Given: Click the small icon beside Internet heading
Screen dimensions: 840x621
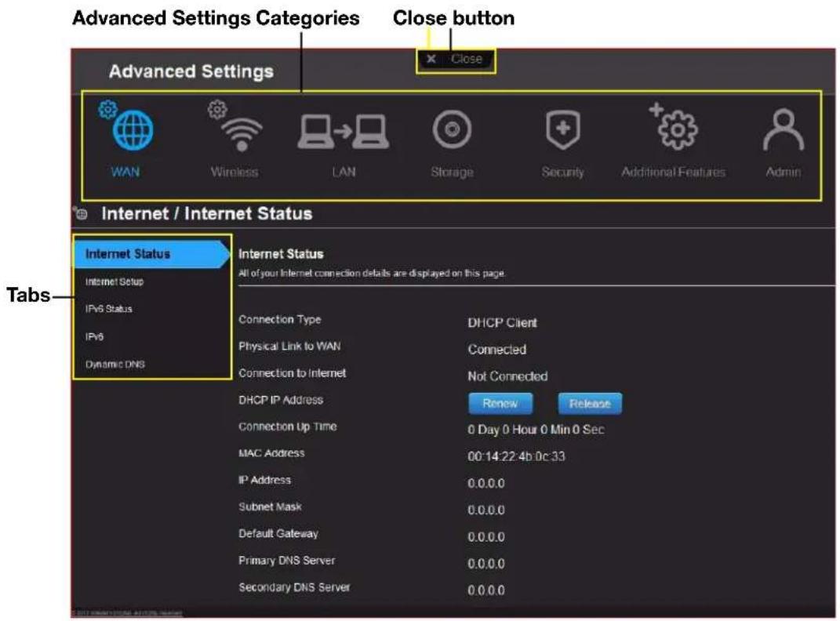Looking at the screenshot, I should (80, 213).
